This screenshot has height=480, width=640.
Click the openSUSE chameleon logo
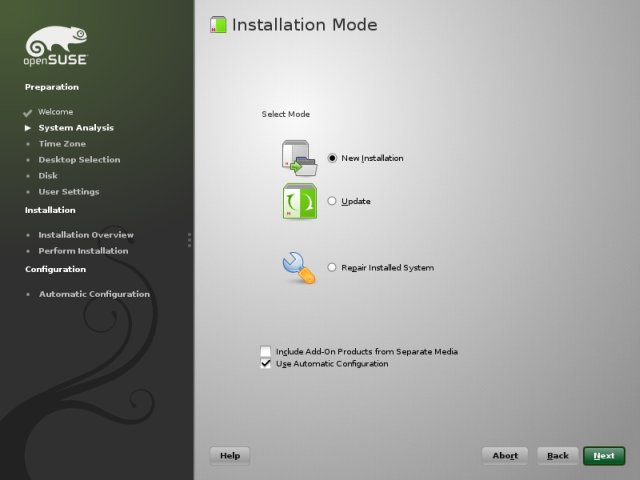point(56,46)
